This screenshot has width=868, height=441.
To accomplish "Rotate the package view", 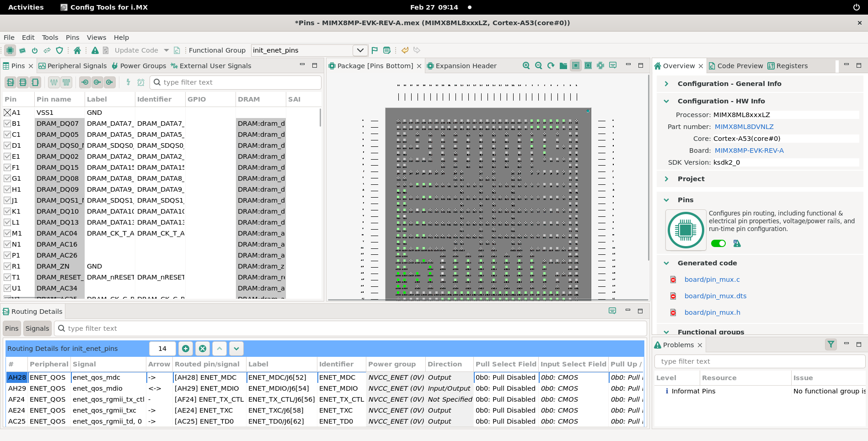I will coord(551,65).
